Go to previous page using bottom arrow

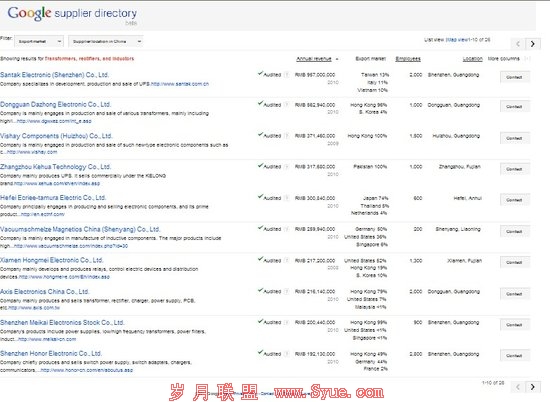pyautogui.click(x=518, y=387)
